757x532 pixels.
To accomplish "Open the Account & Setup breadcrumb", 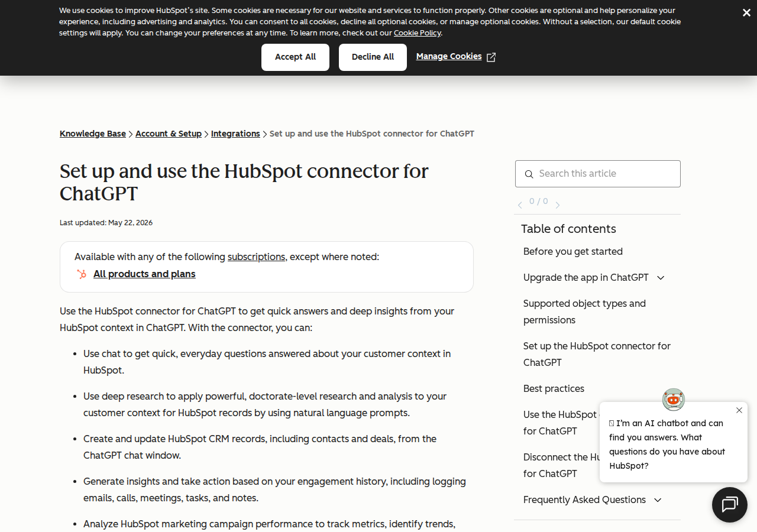I will click(x=169, y=134).
